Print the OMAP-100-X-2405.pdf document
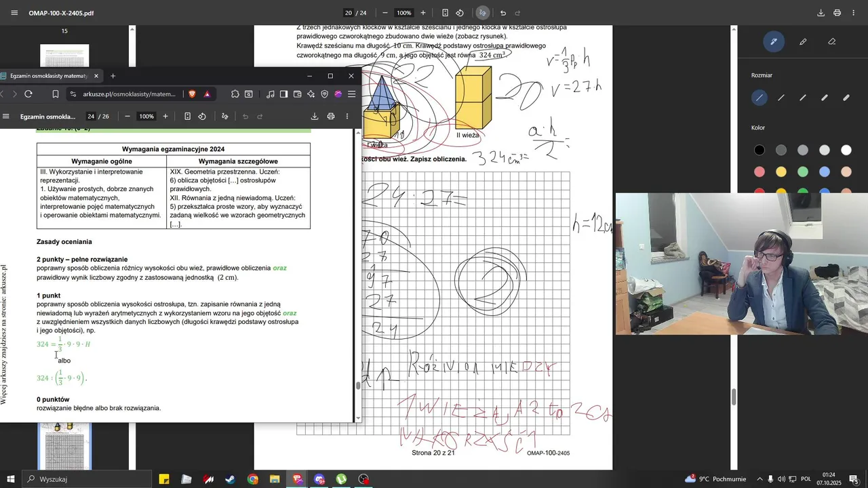Viewport: 868px width, 488px height. pos(837,13)
